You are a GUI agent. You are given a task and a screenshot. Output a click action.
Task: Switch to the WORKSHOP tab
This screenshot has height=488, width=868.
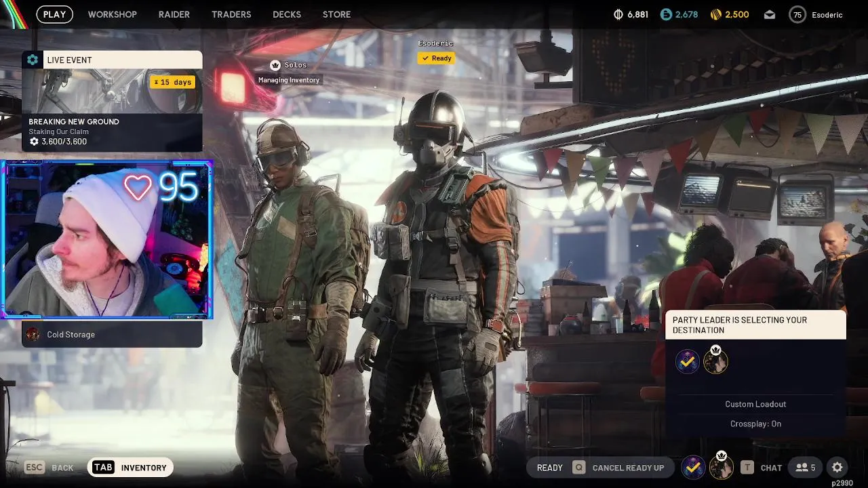(x=112, y=14)
